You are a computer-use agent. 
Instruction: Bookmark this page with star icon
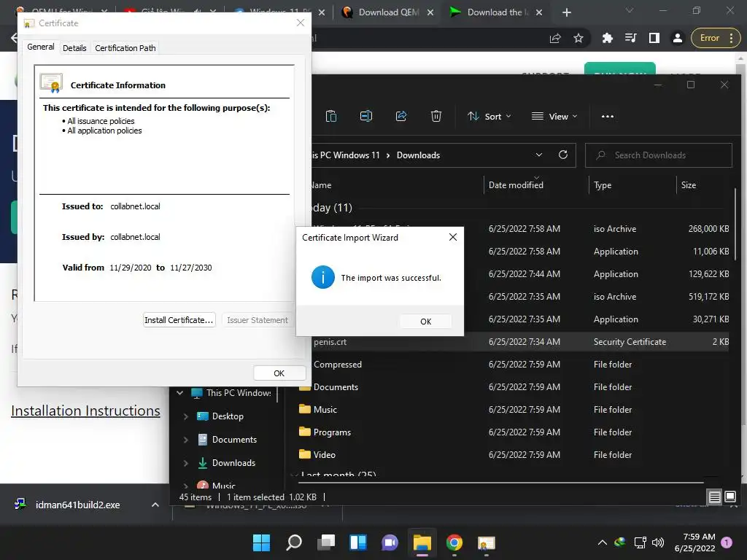click(x=578, y=38)
